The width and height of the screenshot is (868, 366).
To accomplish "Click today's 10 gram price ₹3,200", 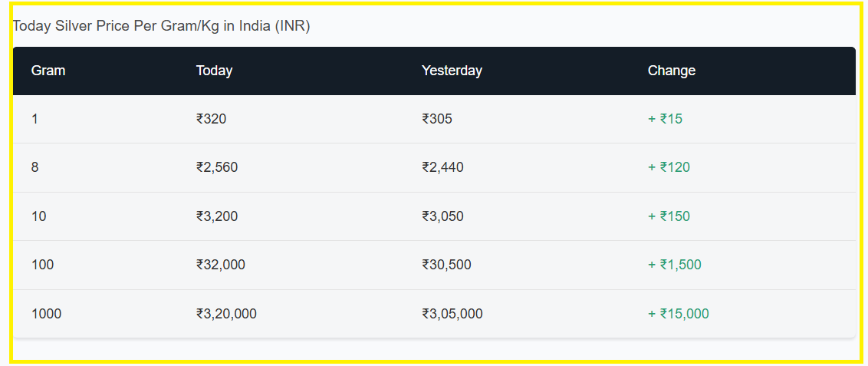I will click(x=217, y=216).
